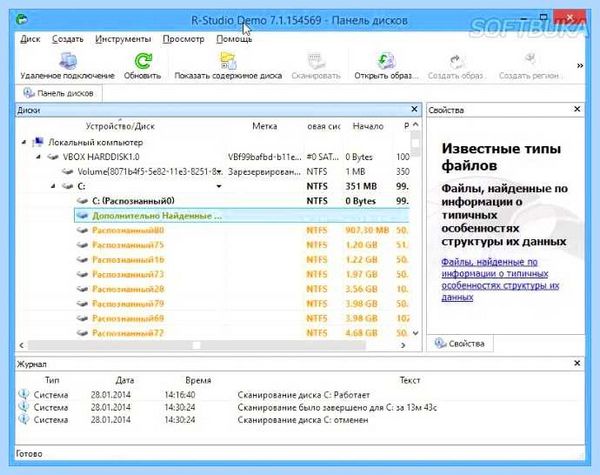Click the icon beside Дополнительно Найденные
Image resolution: width=600 pixels, height=475 pixels.
pyautogui.click(x=82, y=215)
